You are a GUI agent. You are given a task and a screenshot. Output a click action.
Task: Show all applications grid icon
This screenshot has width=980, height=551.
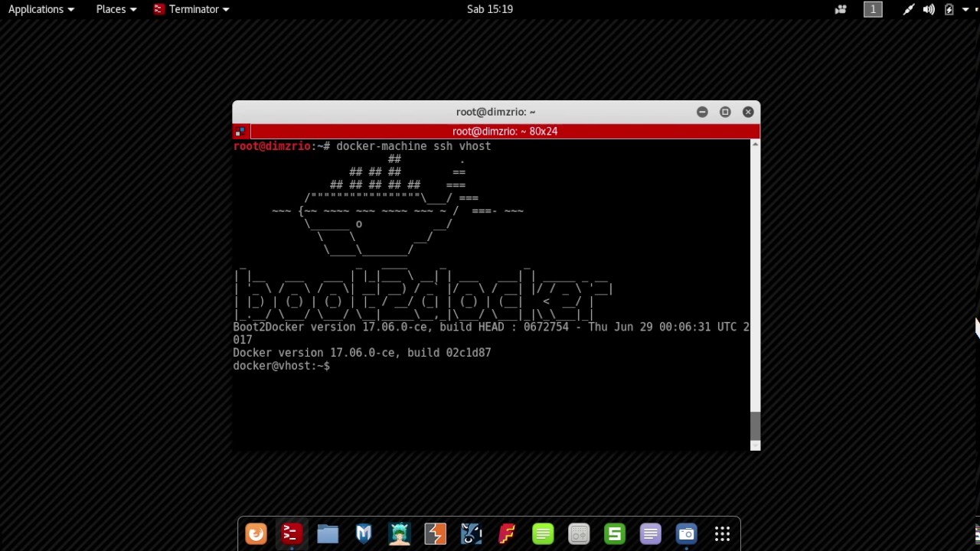click(722, 533)
